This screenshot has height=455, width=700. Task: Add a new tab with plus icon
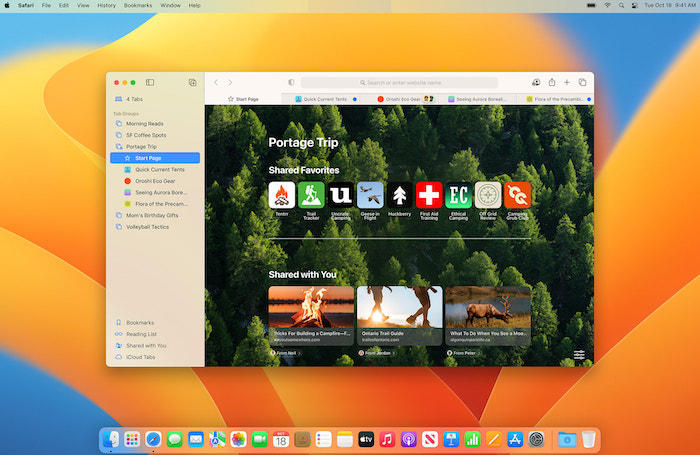(x=567, y=82)
